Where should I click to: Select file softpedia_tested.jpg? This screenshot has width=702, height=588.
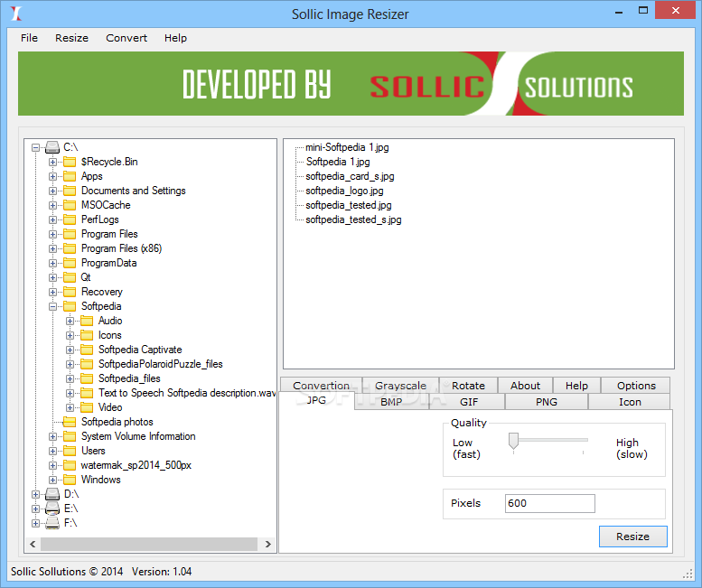349,205
